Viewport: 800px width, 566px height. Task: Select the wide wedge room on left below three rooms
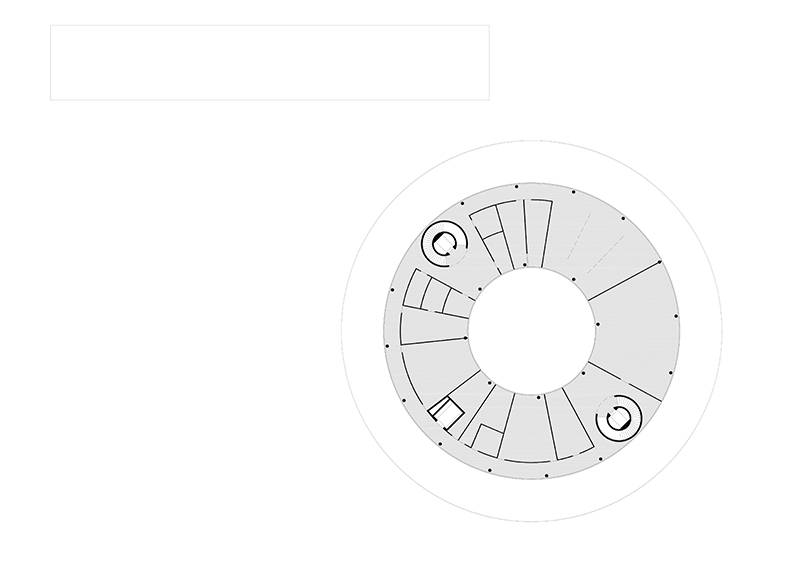(x=434, y=327)
